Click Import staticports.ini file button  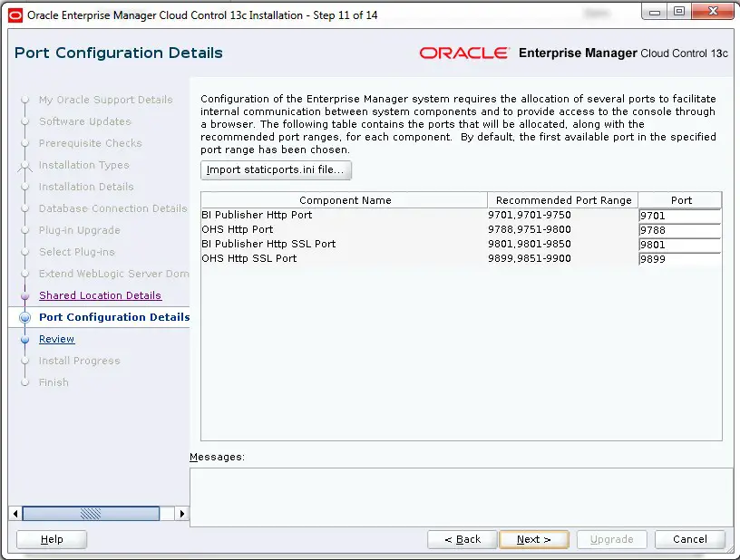click(x=276, y=169)
